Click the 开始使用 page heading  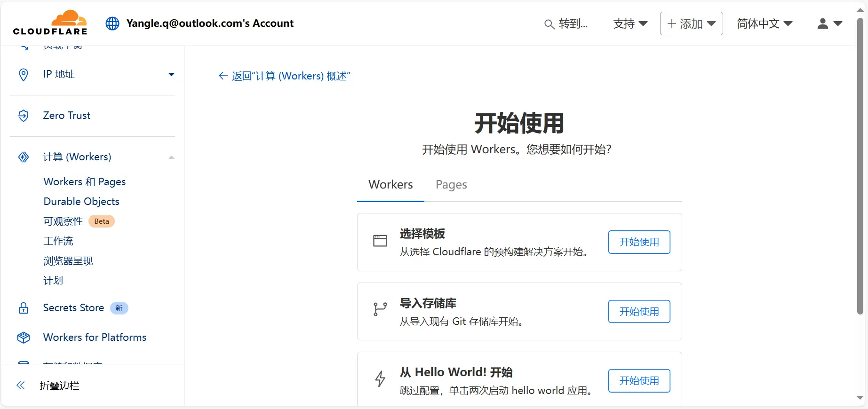pos(519,123)
